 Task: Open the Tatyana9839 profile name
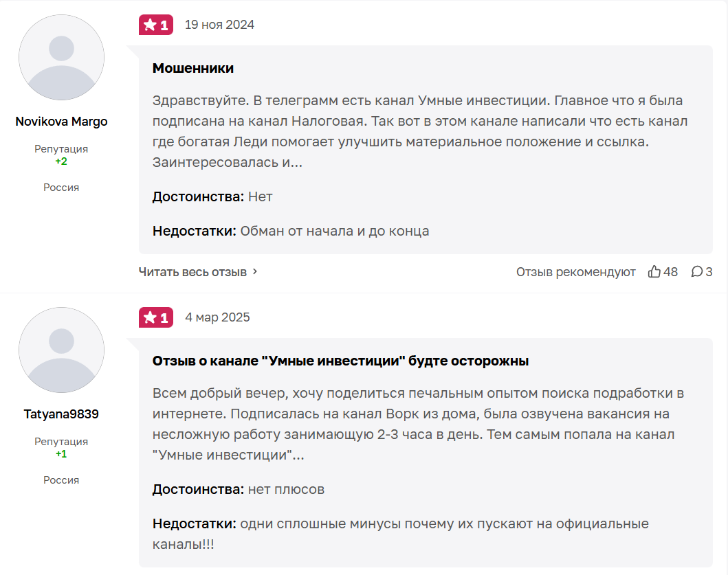(x=61, y=414)
